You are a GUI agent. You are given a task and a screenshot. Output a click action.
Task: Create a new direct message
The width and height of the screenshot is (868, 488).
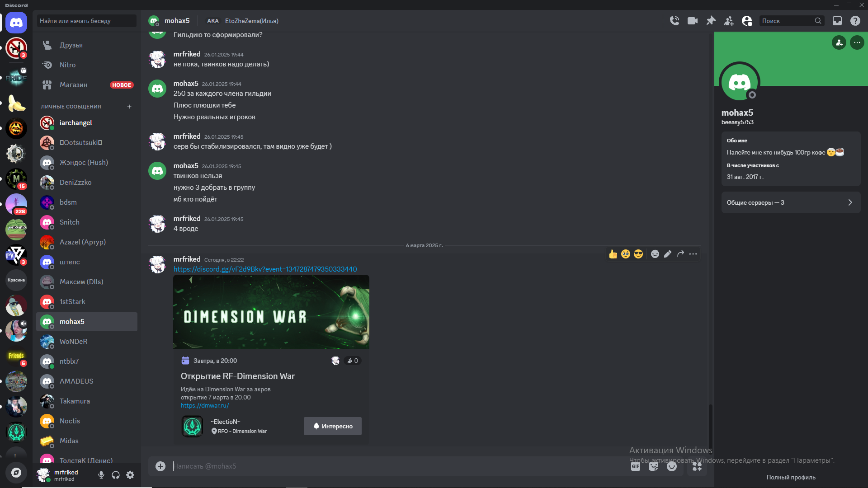[x=129, y=107]
